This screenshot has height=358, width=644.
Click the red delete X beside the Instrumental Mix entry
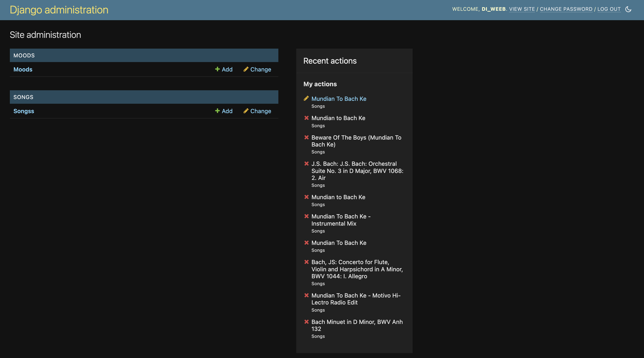tap(307, 216)
